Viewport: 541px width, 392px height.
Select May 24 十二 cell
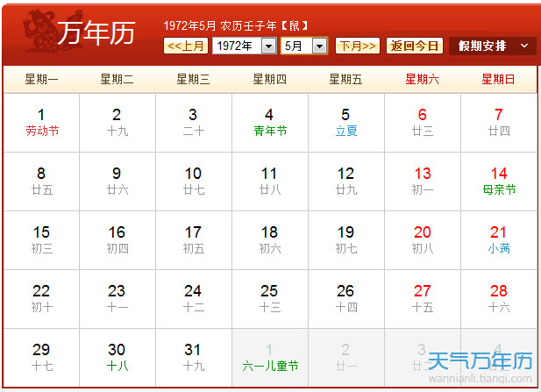click(x=194, y=299)
